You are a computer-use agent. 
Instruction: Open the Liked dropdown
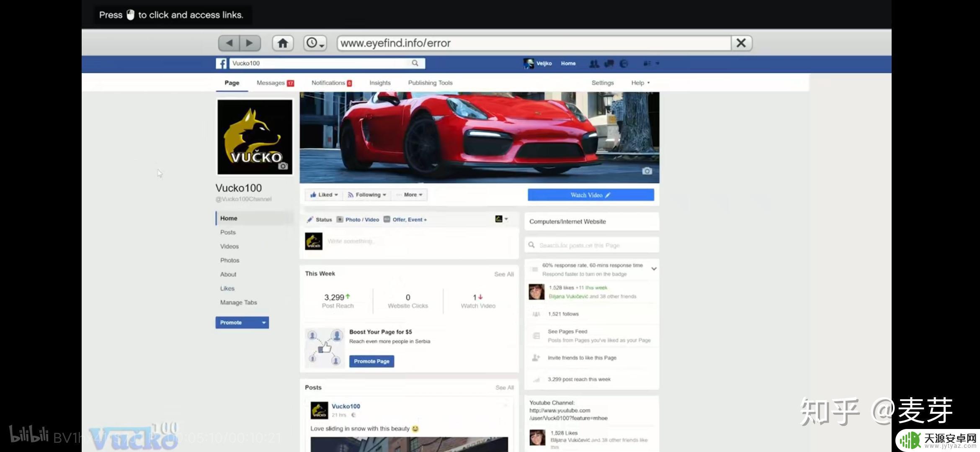324,195
